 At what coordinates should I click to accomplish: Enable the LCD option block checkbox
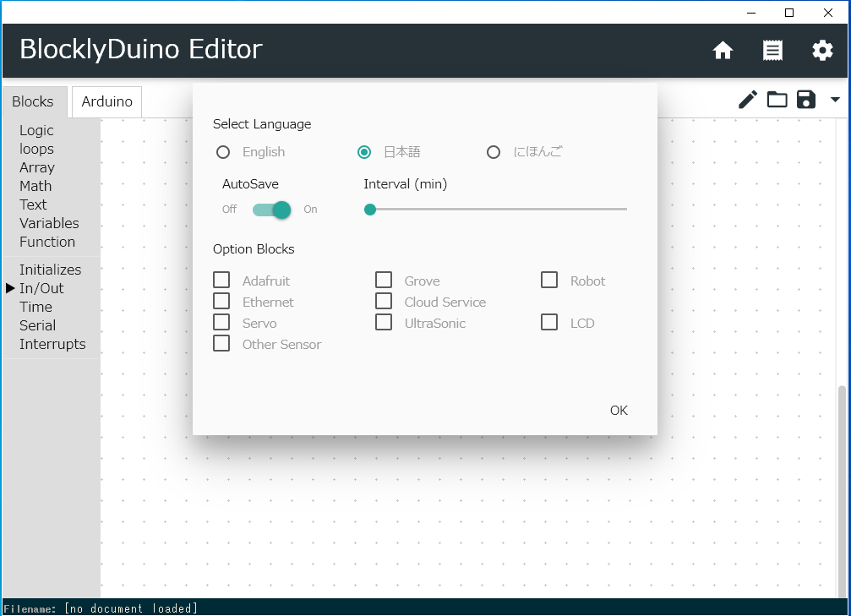549,323
